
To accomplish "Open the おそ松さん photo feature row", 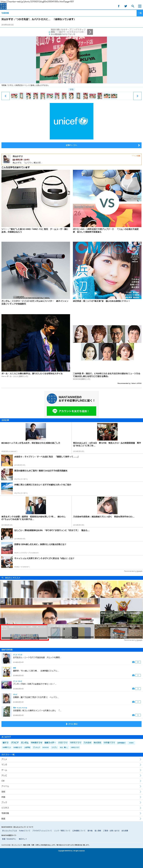I will pos(72,658).
